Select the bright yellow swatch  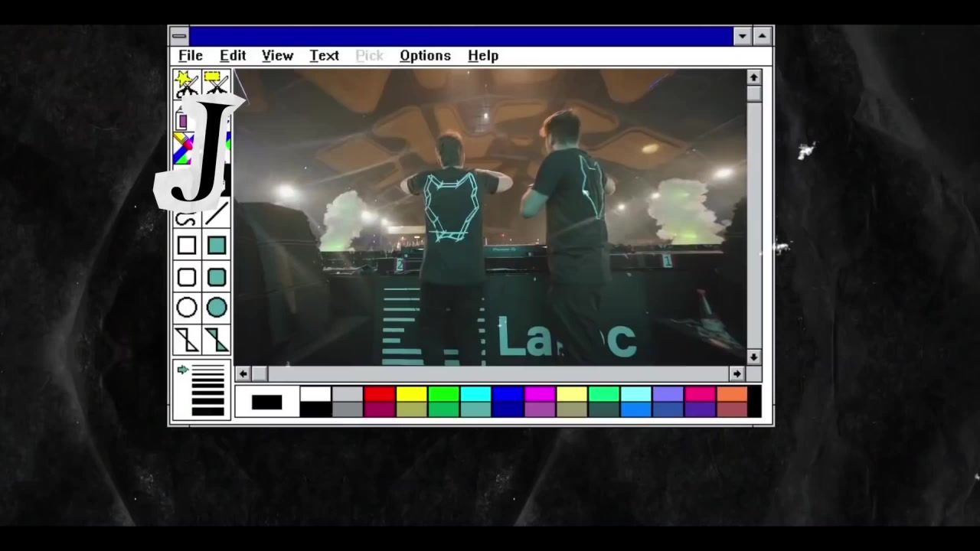pos(411,394)
